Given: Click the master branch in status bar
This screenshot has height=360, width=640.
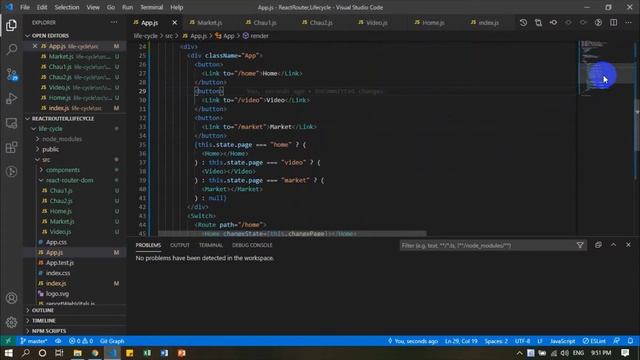Looking at the screenshot, I should pyautogui.click(x=33, y=341).
